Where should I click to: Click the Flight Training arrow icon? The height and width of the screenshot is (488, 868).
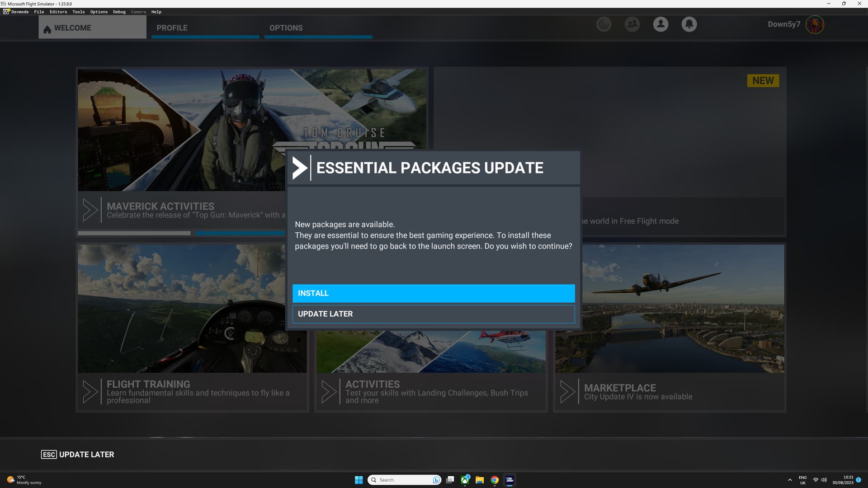coord(90,391)
